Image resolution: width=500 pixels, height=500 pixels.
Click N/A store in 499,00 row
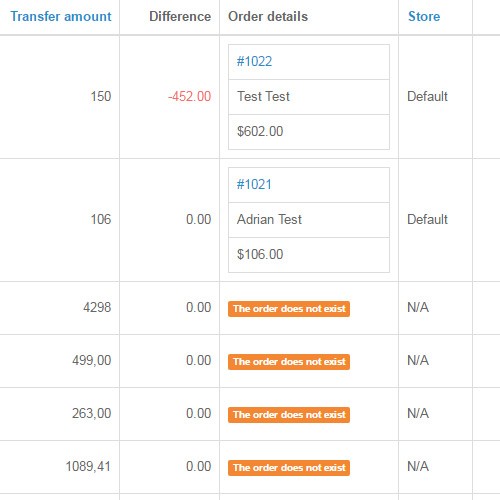pos(418,361)
